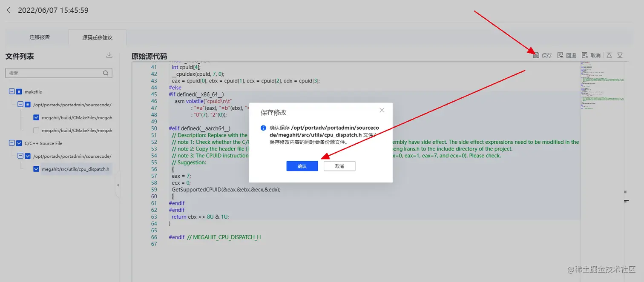Click the 保存 save toolbar button

coord(543,55)
